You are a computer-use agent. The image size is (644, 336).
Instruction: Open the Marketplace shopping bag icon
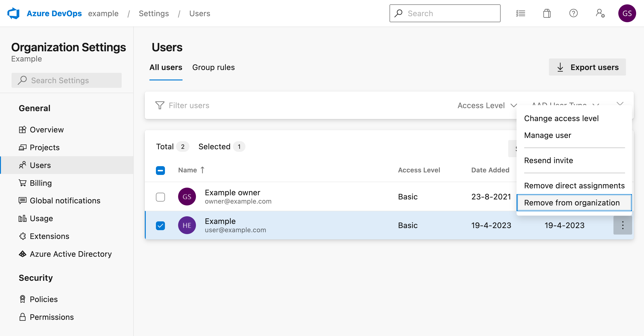[x=547, y=13]
